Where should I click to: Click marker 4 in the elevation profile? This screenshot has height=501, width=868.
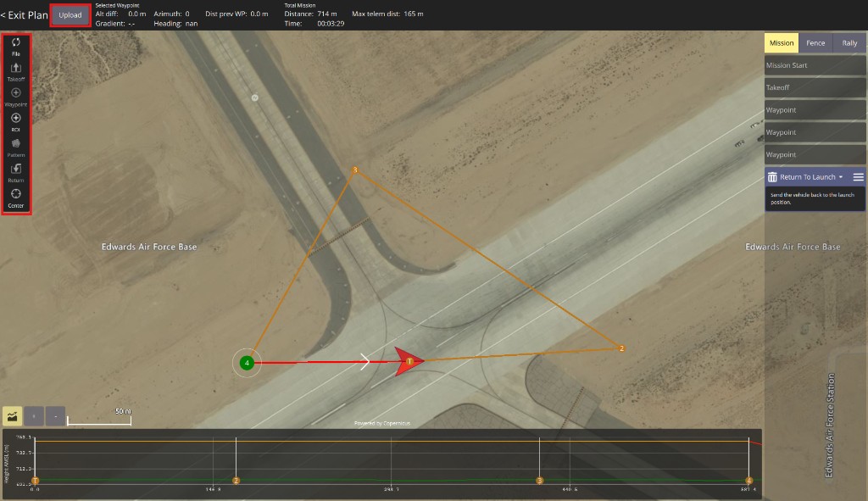click(749, 481)
